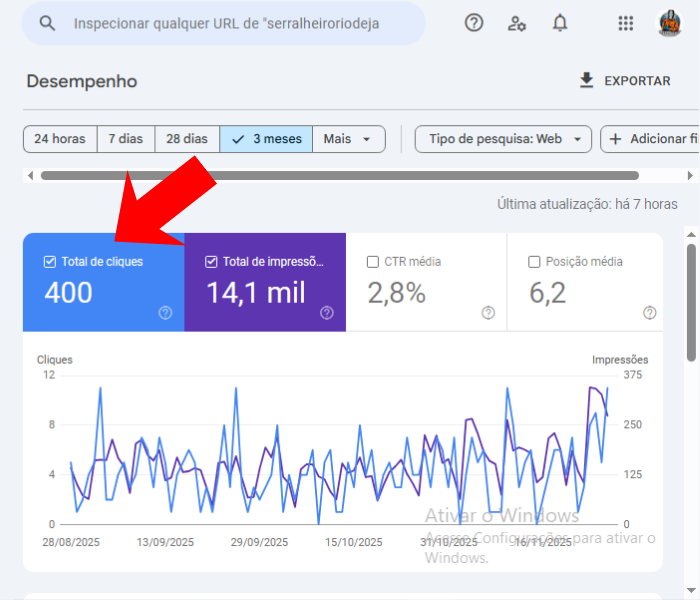
Task: Enable the CTR média checkbox
Action: (373, 262)
